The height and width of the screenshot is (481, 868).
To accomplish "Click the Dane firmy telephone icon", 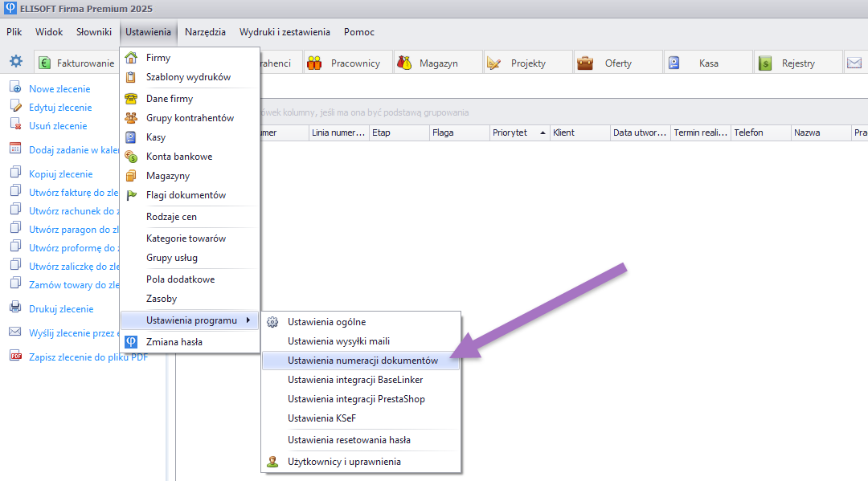I will (x=131, y=99).
